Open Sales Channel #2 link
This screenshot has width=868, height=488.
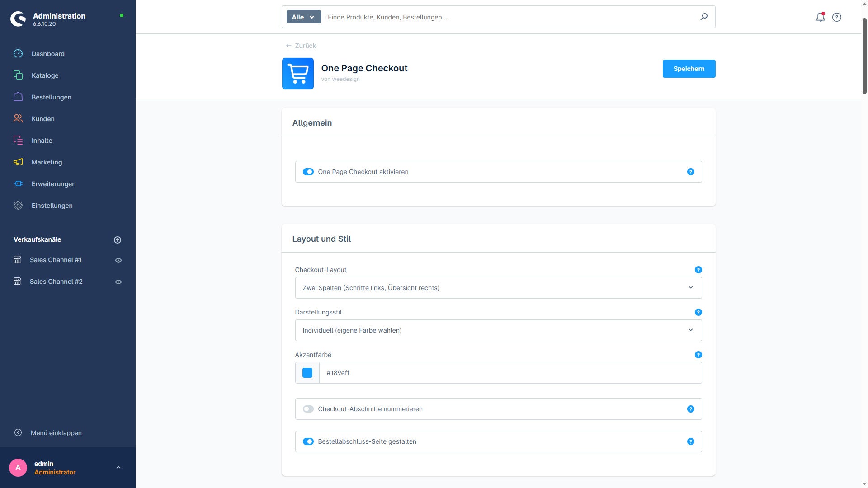pyautogui.click(x=56, y=282)
